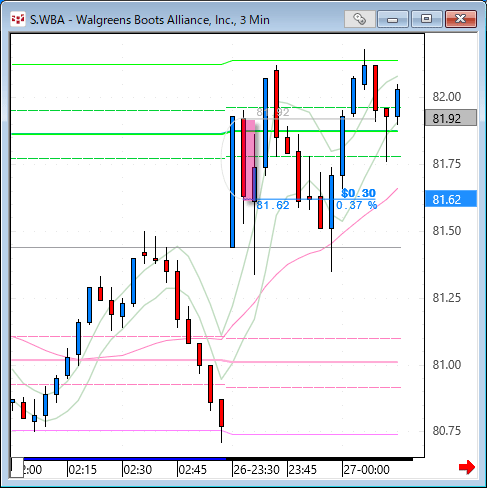Viewport: 487px width, 488px height.
Task: Click the 81.25 price axis label
Action: tap(447, 298)
